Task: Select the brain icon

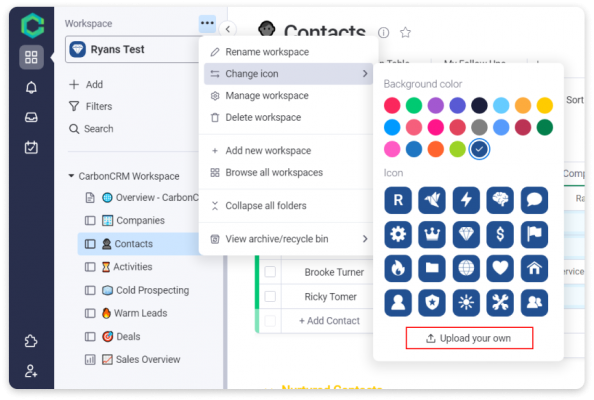Action: (500, 200)
